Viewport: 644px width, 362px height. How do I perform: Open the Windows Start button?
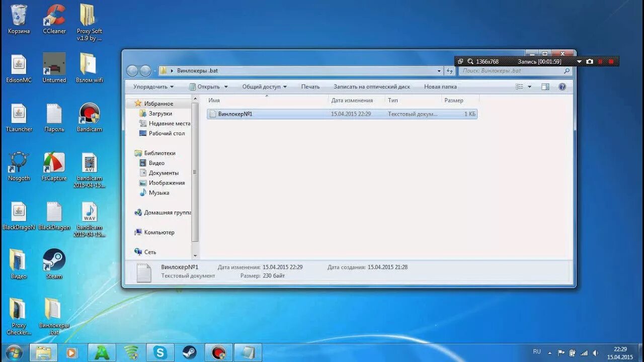pos(14,352)
